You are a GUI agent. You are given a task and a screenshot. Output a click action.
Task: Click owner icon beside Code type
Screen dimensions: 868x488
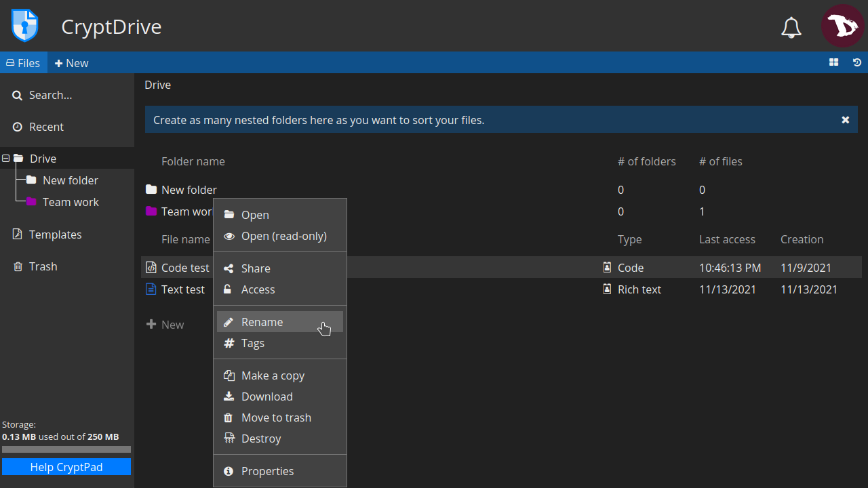coord(608,268)
